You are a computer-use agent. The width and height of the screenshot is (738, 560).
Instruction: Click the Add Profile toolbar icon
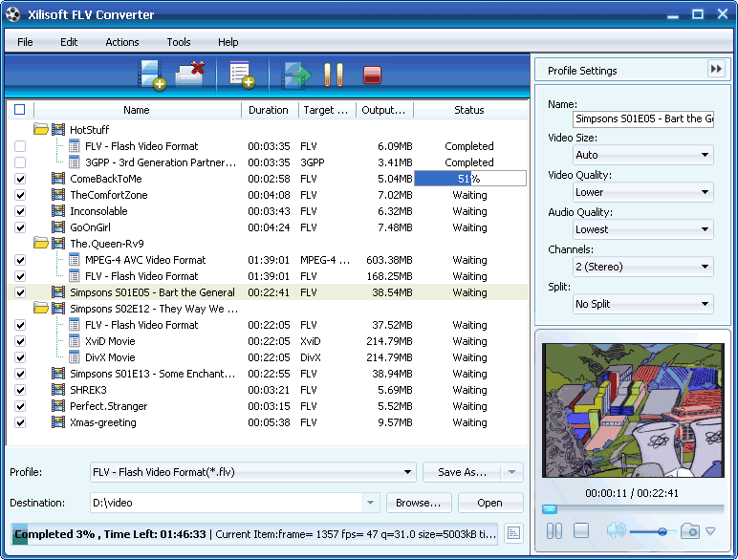point(241,75)
